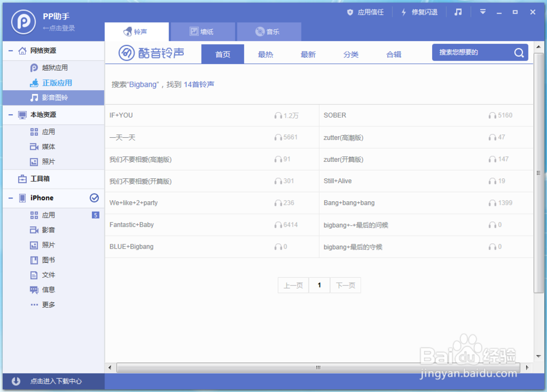Open the 应用信任 shield option
Image resolution: width=547 pixels, height=392 pixels.
coord(365,12)
